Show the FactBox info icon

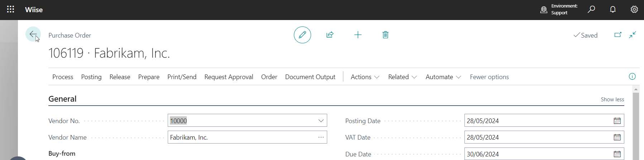(632, 76)
